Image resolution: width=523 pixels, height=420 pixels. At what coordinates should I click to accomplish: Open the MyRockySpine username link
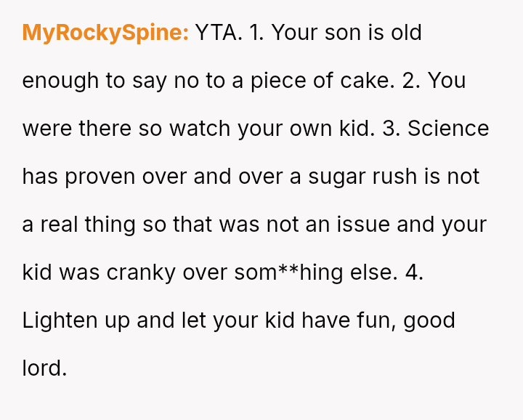coord(105,33)
